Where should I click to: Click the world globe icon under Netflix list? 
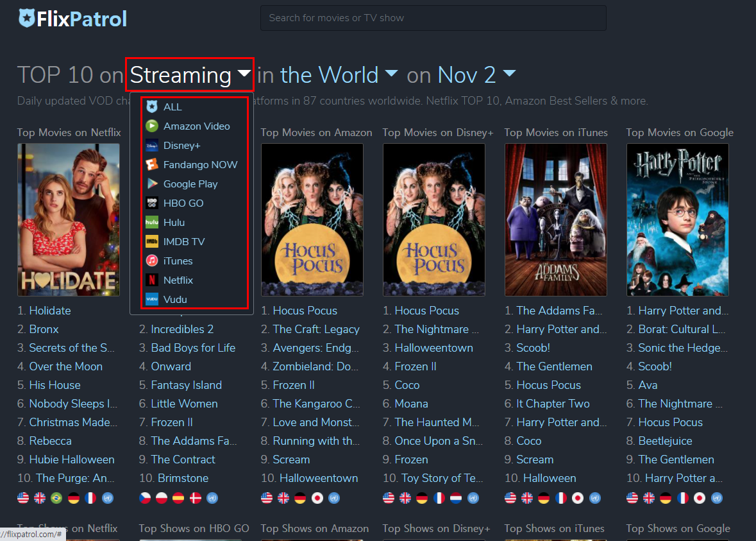[108, 498]
